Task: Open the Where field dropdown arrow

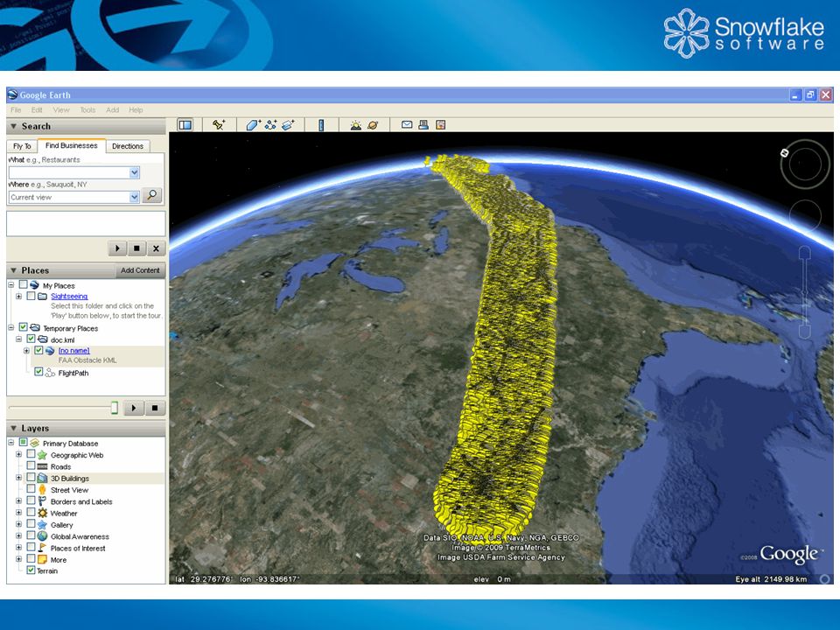Action: 135,197
